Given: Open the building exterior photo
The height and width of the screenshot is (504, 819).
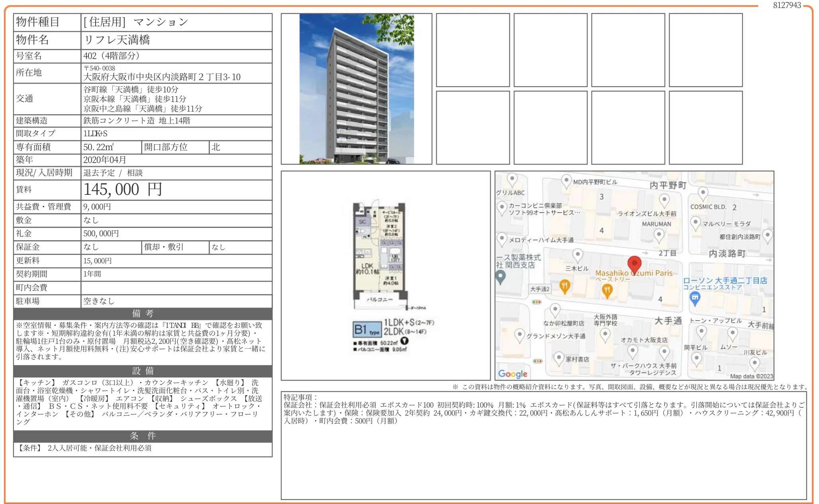Looking at the screenshot, I should click(x=357, y=88).
